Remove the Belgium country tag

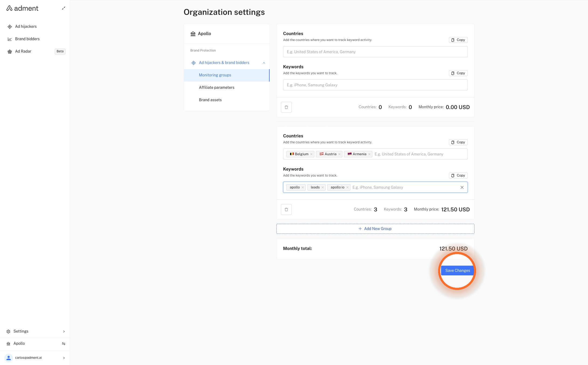coord(311,154)
